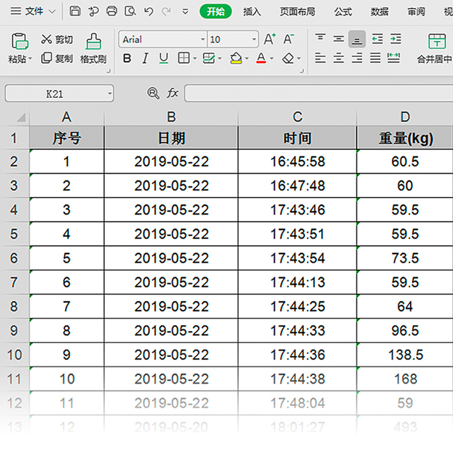Increase indent icon

tap(396, 39)
